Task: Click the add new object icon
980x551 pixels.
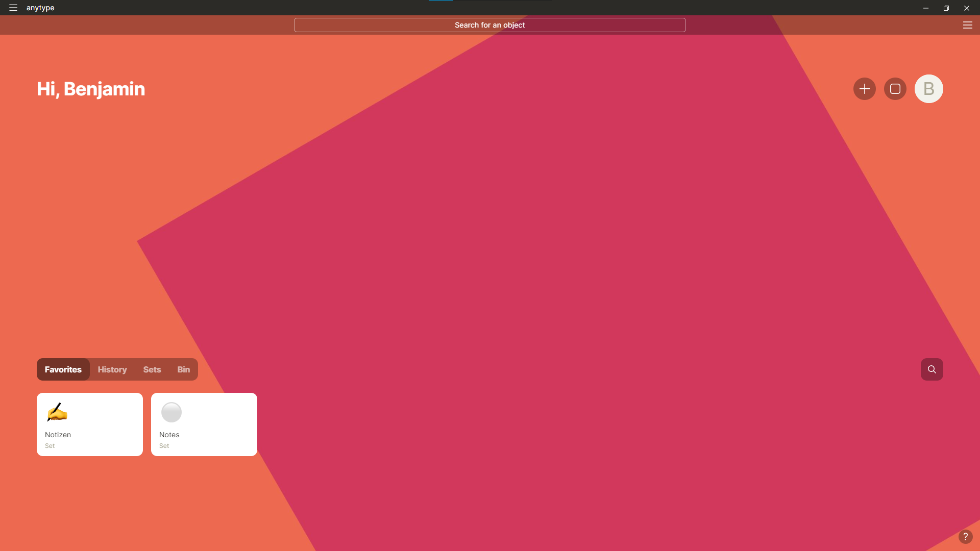Action: click(x=864, y=88)
